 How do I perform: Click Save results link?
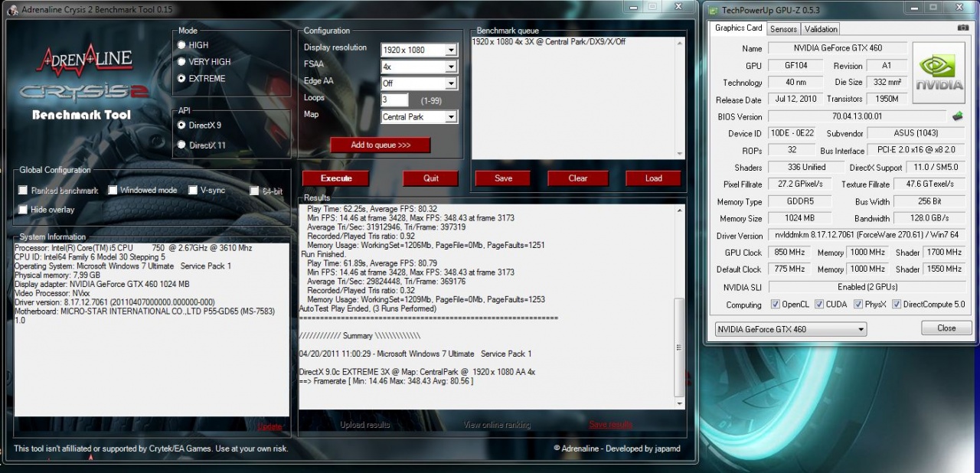coord(610,425)
